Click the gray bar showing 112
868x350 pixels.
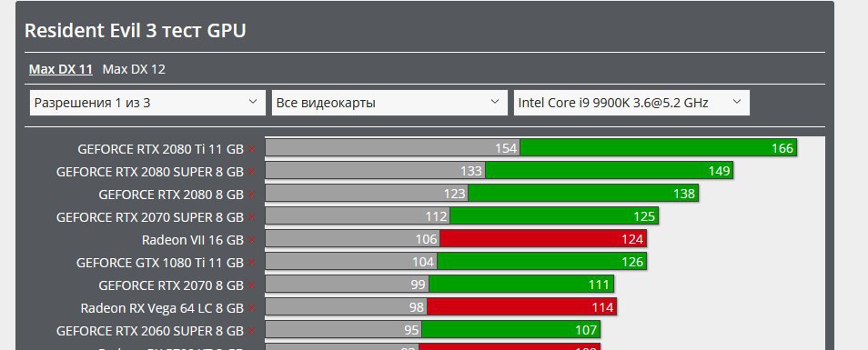click(357, 215)
